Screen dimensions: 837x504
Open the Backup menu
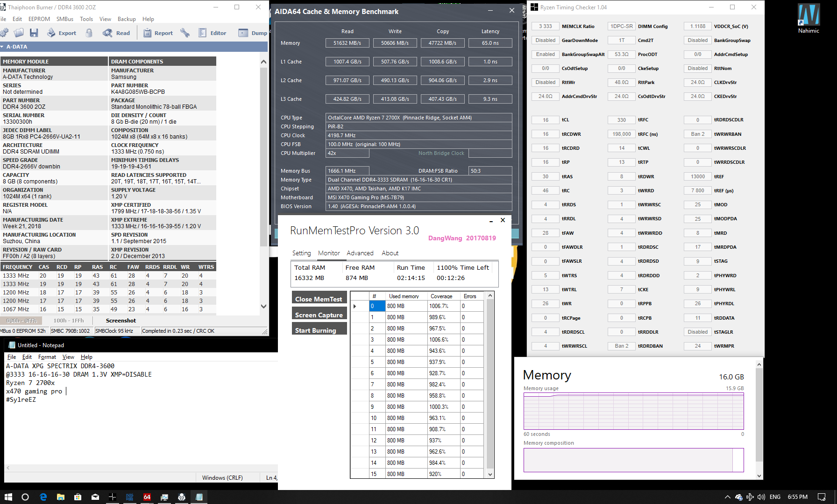click(x=127, y=19)
